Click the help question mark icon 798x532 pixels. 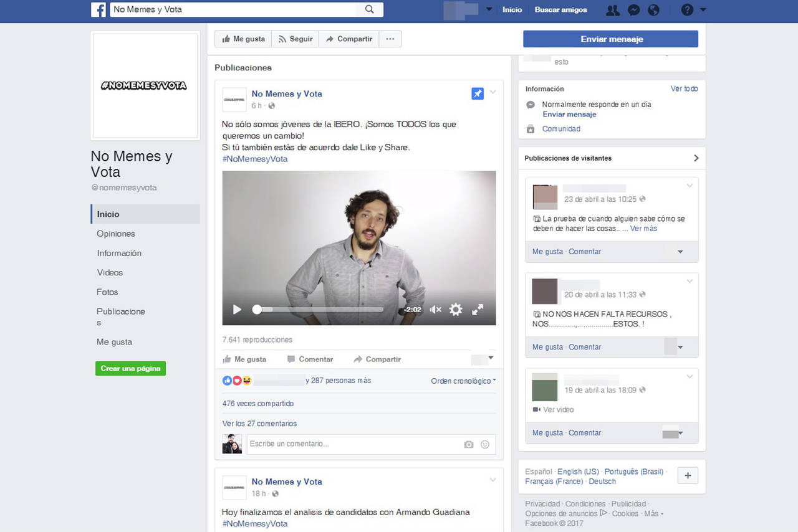click(x=687, y=10)
